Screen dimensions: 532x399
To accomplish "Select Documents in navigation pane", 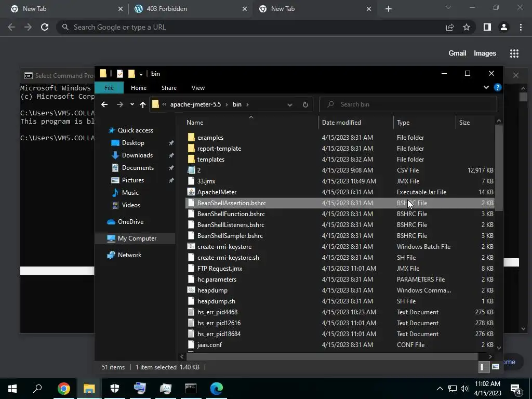I will click(138, 168).
